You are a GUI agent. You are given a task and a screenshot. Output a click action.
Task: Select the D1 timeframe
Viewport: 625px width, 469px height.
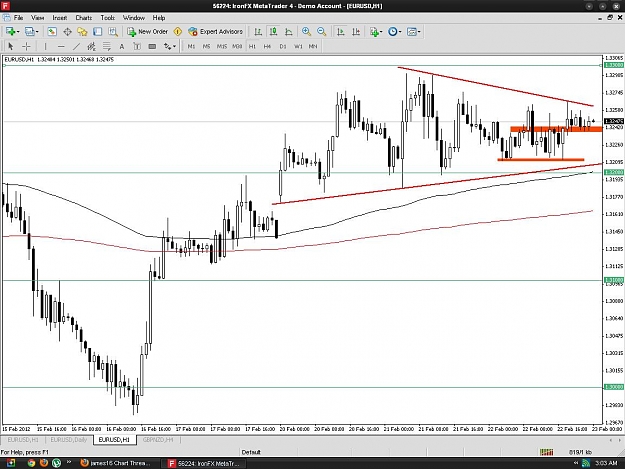point(283,46)
